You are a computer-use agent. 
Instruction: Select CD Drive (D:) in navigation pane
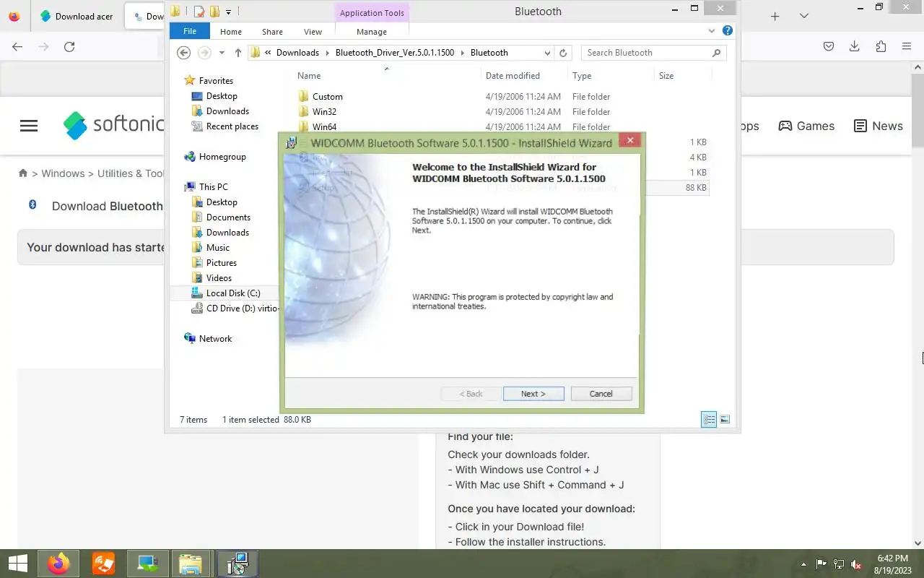pos(242,309)
